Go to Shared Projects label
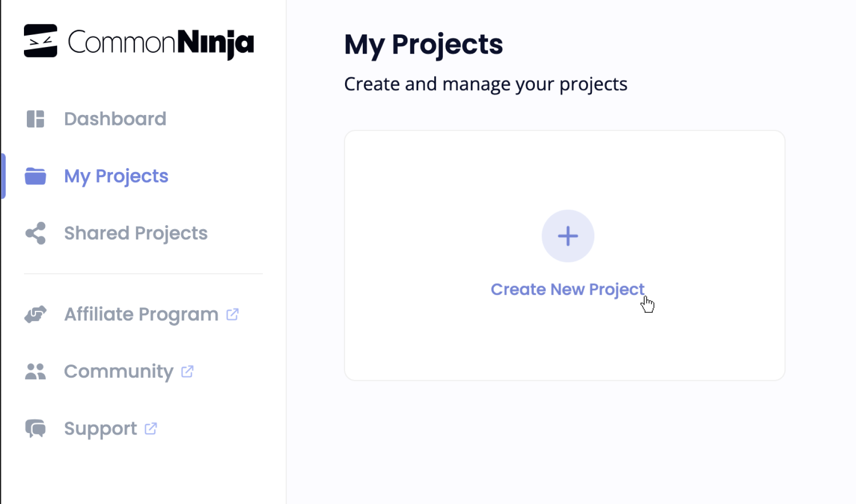The image size is (856, 504). [x=136, y=233]
